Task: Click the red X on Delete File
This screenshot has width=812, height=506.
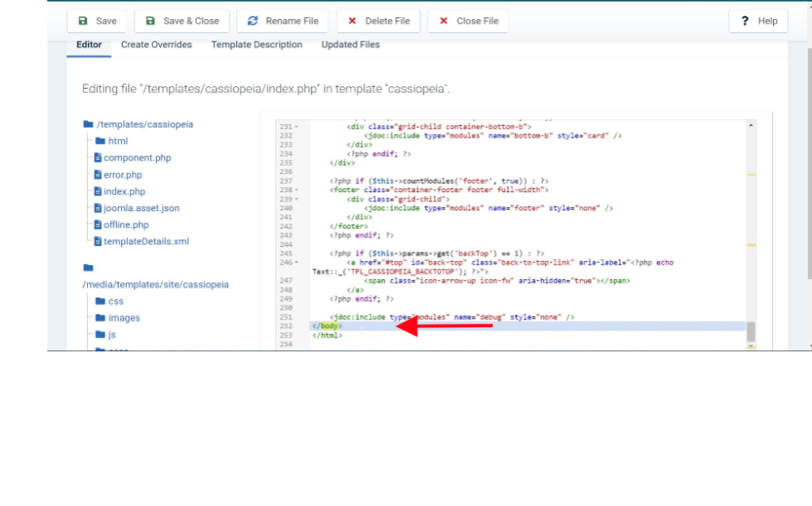Action: pyautogui.click(x=353, y=21)
